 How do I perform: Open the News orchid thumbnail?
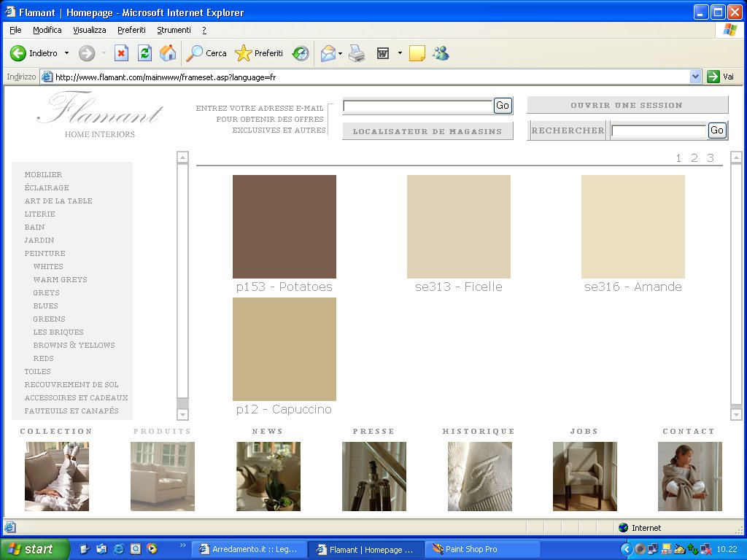click(268, 476)
